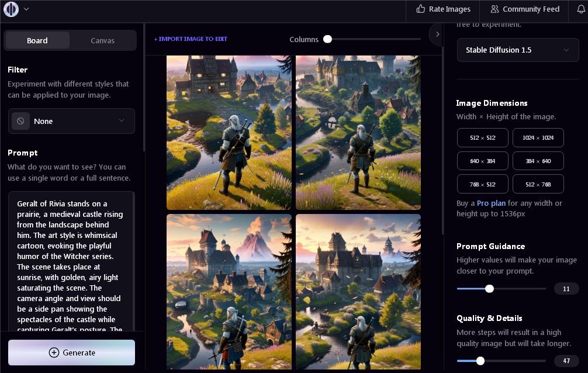Adjust the Quality & Details slider handle
Viewport: 588px width, 373px height.
pyautogui.click(x=480, y=361)
